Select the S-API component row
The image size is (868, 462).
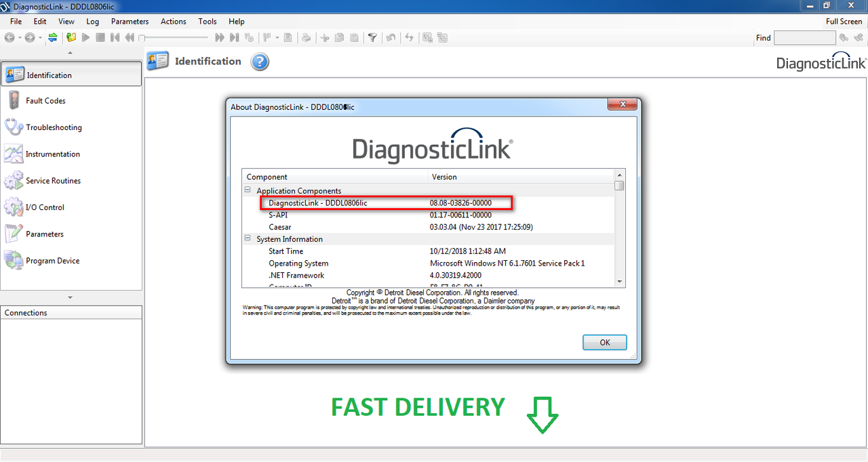[429, 215]
